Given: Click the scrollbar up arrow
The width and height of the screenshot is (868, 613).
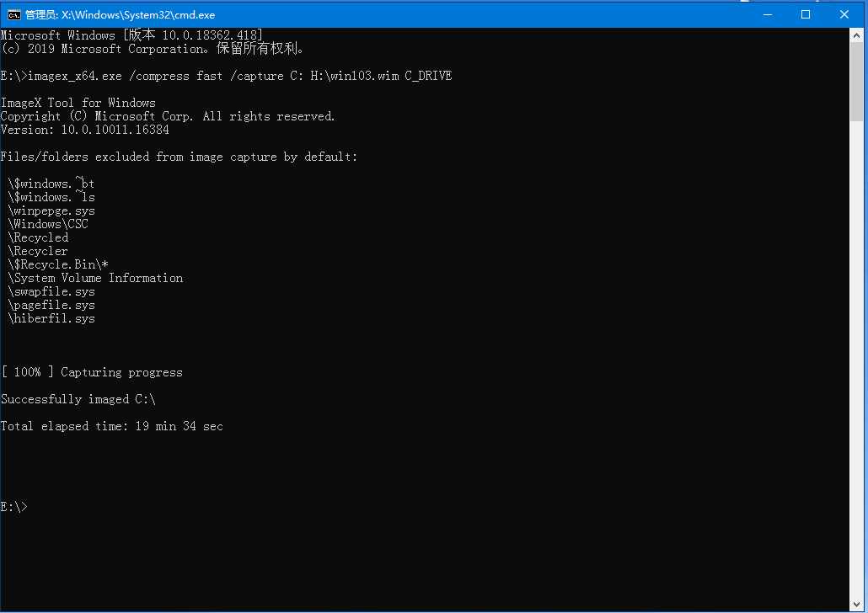Looking at the screenshot, I should click(856, 35).
